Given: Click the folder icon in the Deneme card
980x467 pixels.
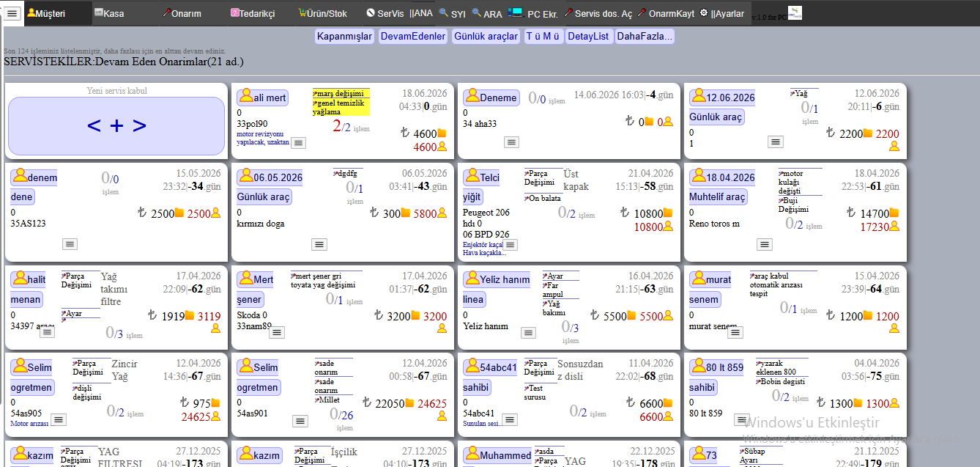Looking at the screenshot, I should [x=649, y=122].
